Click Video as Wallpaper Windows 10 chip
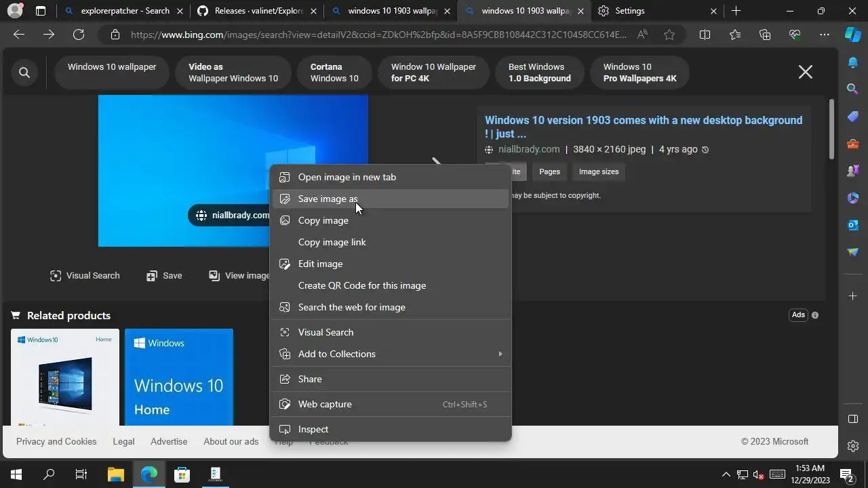Viewport: 868px width, 488px height. click(x=233, y=73)
